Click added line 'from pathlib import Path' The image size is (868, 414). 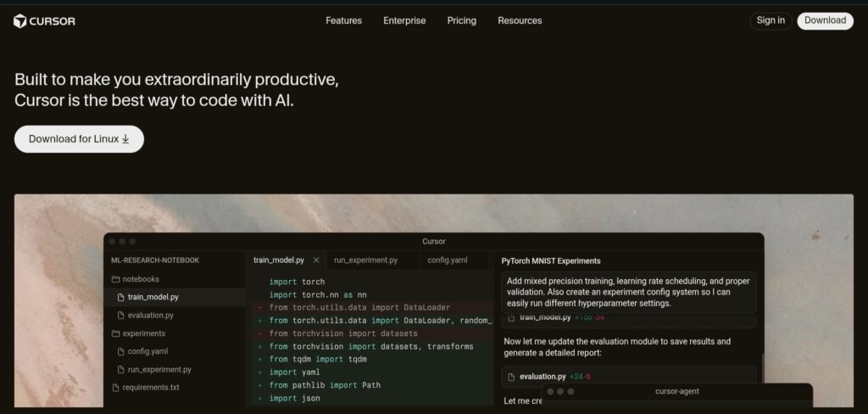(x=325, y=384)
